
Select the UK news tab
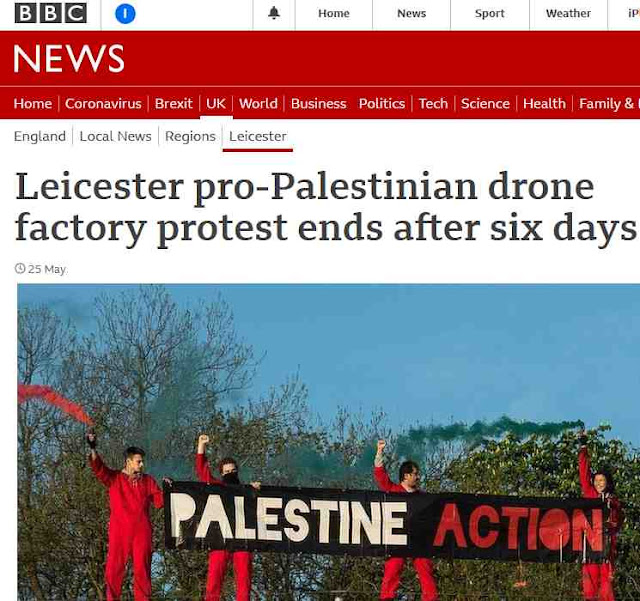(216, 104)
